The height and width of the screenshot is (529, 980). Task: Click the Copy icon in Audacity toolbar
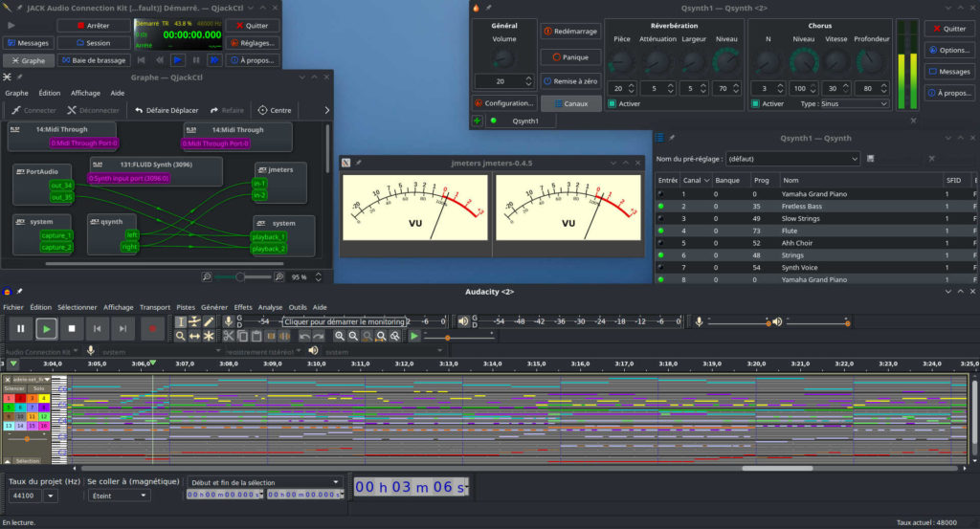click(242, 337)
